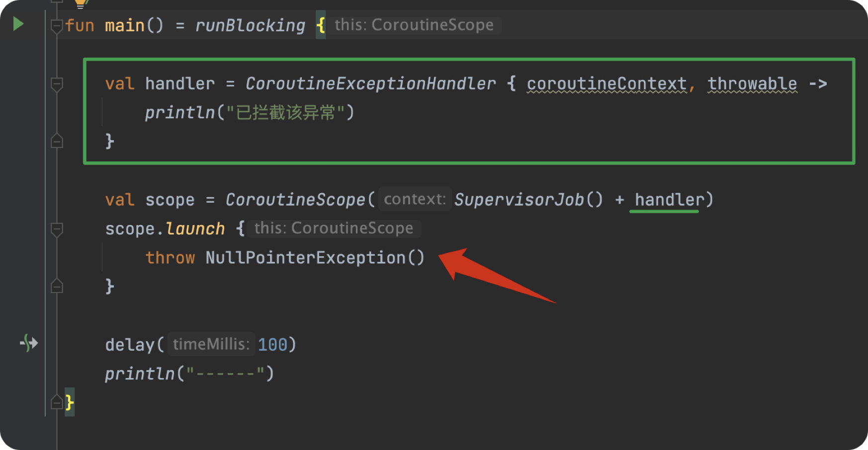Screen dimensions: 868x450
Task: Click the underlined handler argument in CoroutineScope
Action: point(669,200)
